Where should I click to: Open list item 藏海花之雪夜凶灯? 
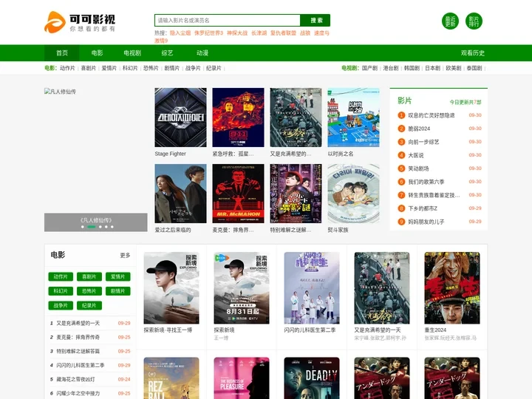coord(75,379)
